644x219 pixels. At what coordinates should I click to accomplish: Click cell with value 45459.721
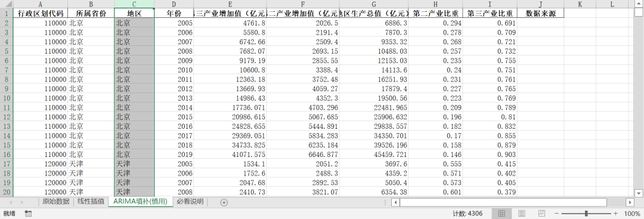tap(374, 154)
